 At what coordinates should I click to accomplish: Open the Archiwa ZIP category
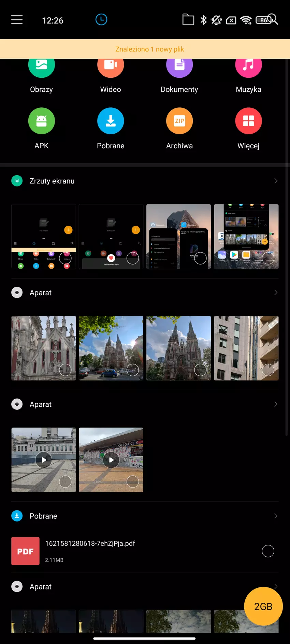point(179,128)
